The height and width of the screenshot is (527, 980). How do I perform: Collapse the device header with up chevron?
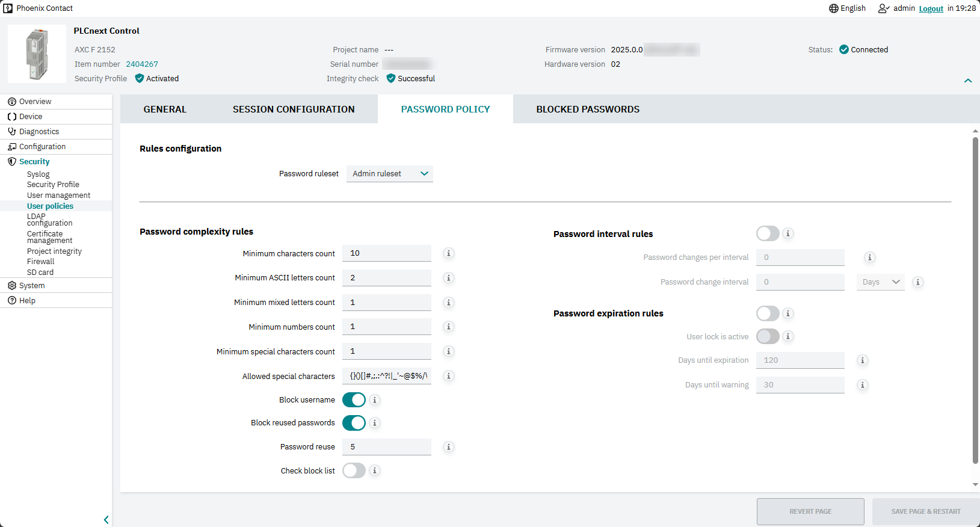point(968,81)
